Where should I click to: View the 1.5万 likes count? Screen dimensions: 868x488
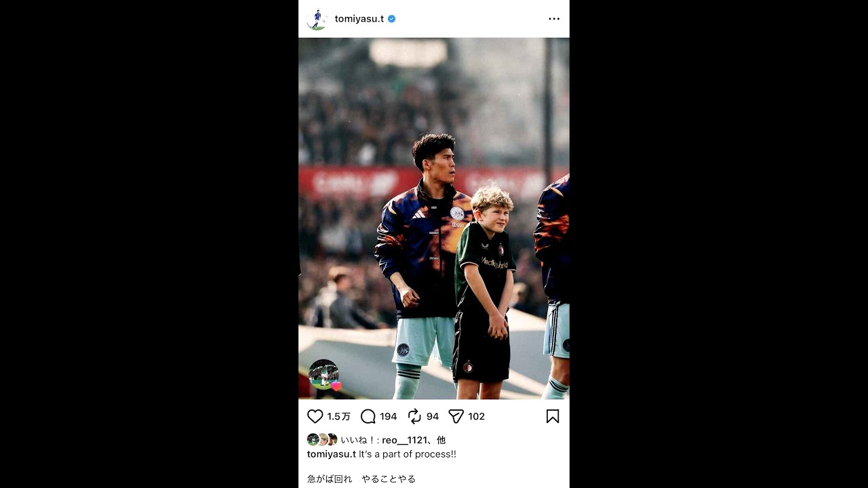339,416
